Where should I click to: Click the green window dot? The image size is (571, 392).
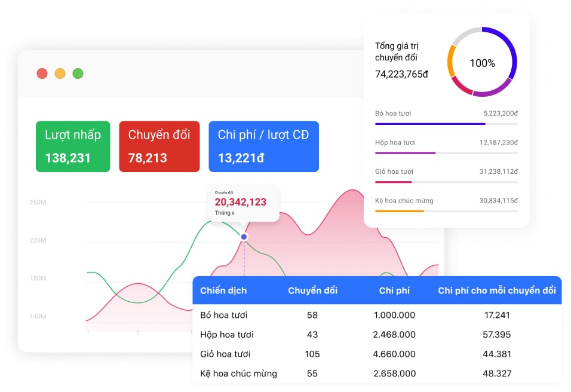[78, 73]
